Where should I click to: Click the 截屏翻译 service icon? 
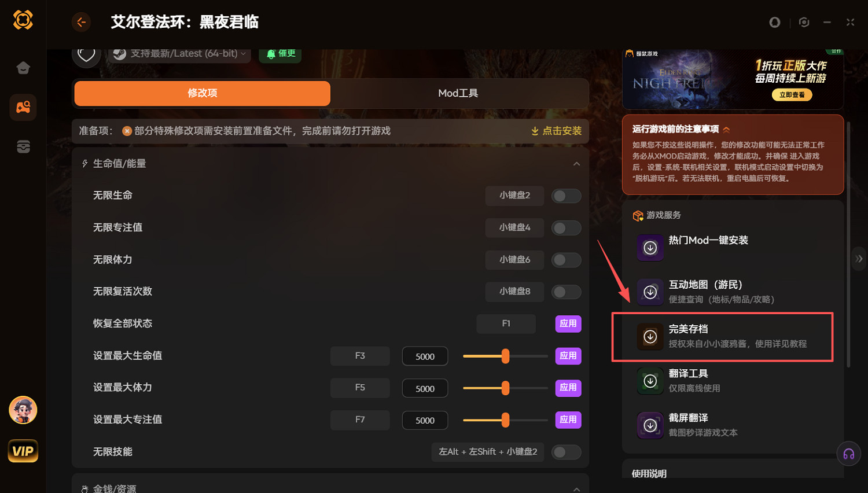[x=650, y=425]
